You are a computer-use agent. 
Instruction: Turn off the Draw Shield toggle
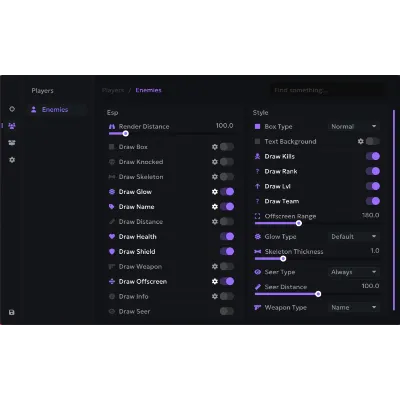click(227, 251)
